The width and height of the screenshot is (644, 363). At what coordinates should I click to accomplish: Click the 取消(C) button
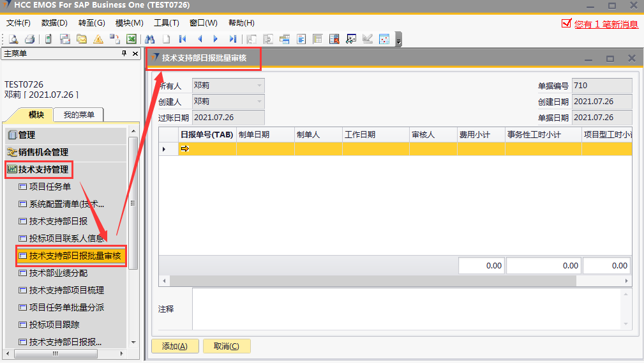pos(226,346)
